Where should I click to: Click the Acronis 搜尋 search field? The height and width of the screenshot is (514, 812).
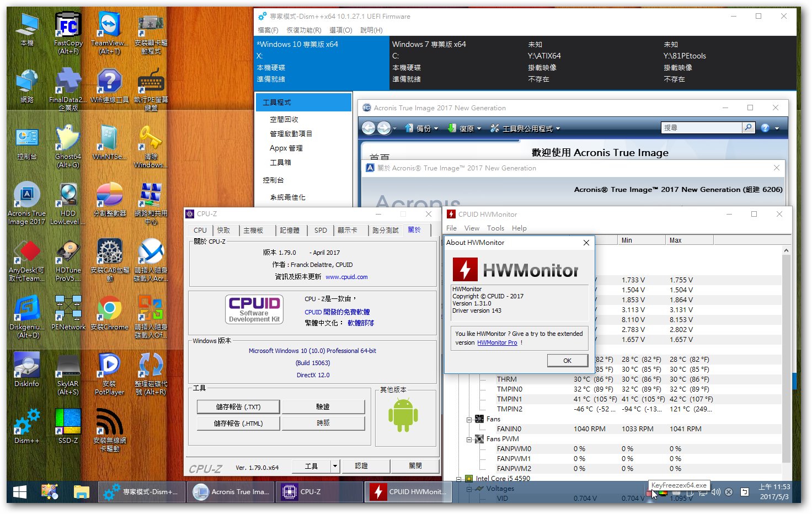(701, 127)
